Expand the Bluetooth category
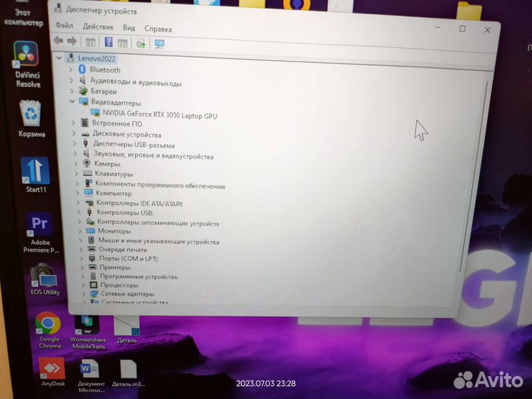Viewport: 532px width, 399px height. click(x=71, y=69)
